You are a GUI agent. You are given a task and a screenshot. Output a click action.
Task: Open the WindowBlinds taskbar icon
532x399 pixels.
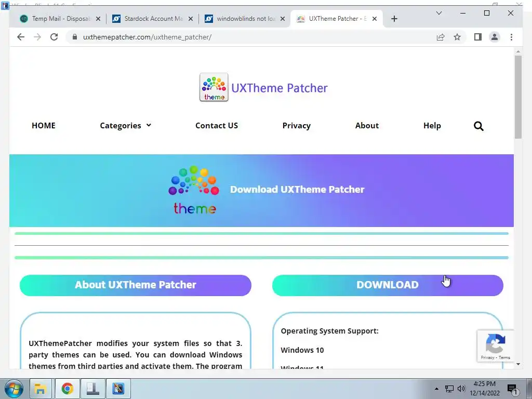pyautogui.click(x=118, y=389)
